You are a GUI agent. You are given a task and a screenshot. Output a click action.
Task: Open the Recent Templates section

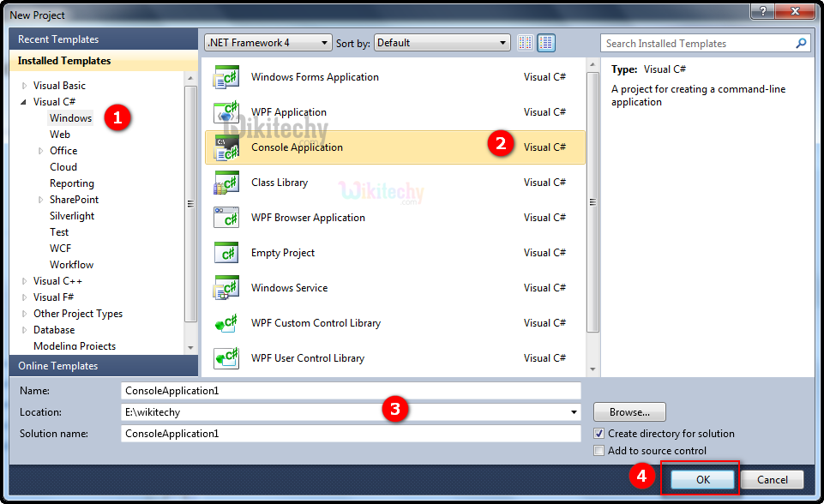click(x=58, y=39)
